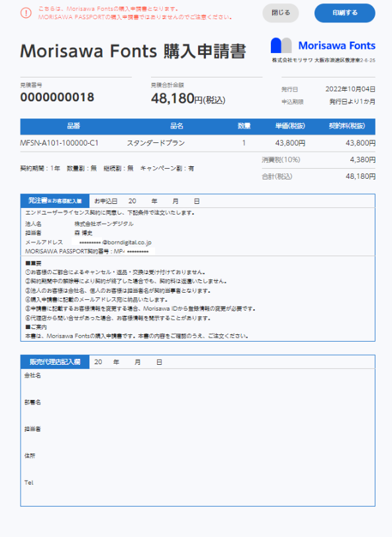Click the estimate number 0000000018
This screenshot has height=537, width=392.
coord(57,97)
